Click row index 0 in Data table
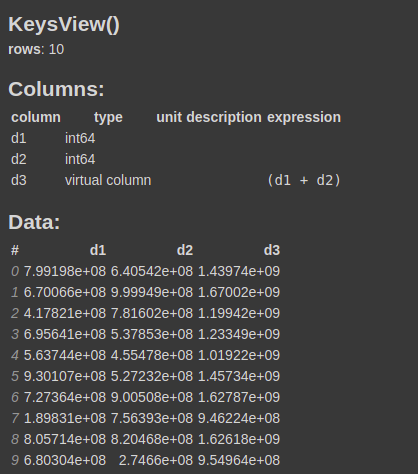 tap(15, 271)
